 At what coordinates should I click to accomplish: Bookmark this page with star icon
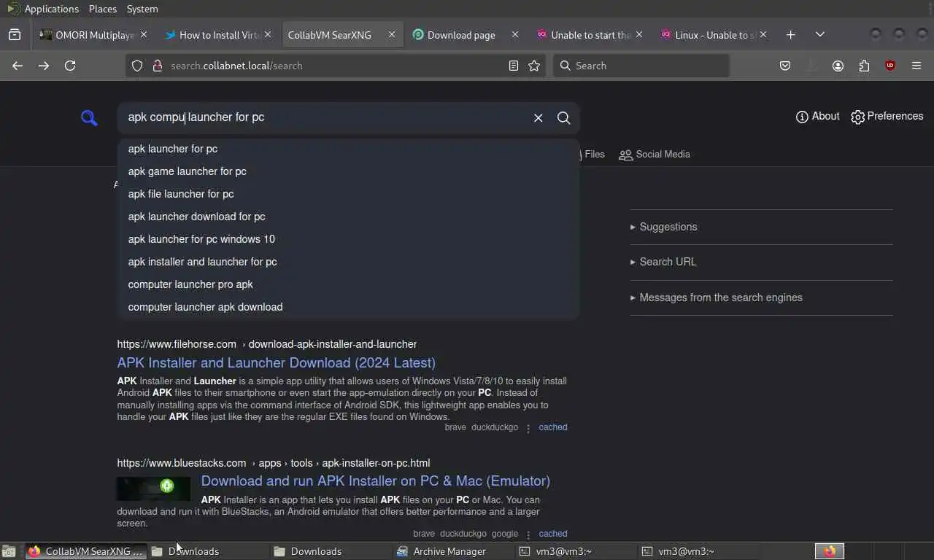pyautogui.click(x=534, y=66)
